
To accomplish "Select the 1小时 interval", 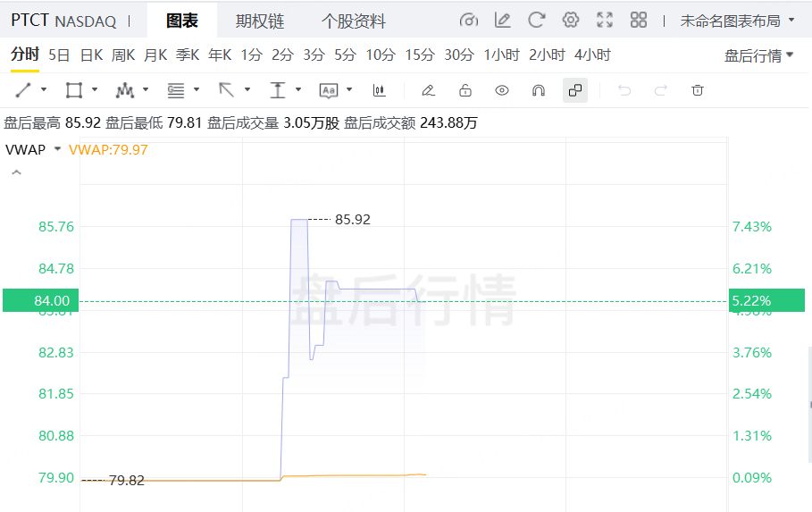I will (502, 55).
